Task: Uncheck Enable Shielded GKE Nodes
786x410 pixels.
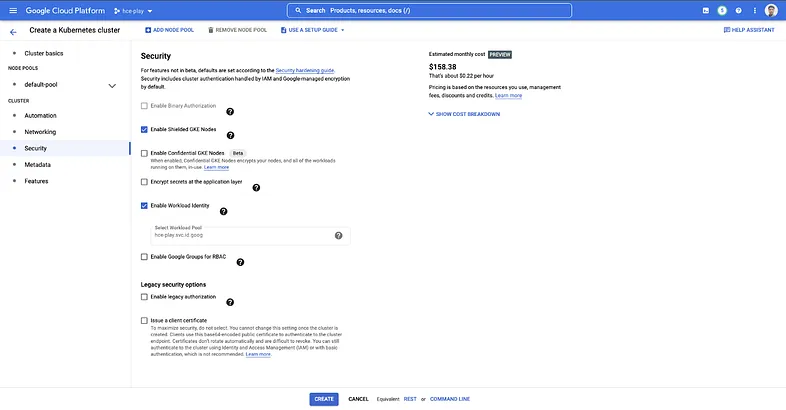Action: pyautogui.click(x=144, y=129)
